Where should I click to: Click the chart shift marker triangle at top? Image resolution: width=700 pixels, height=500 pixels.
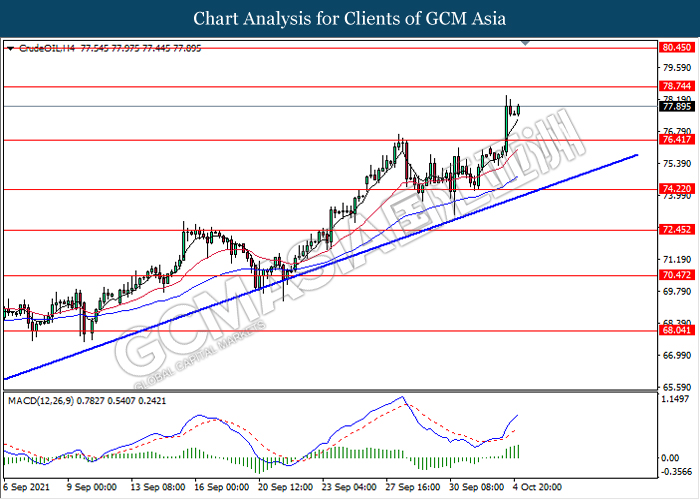tap(525, 43)
